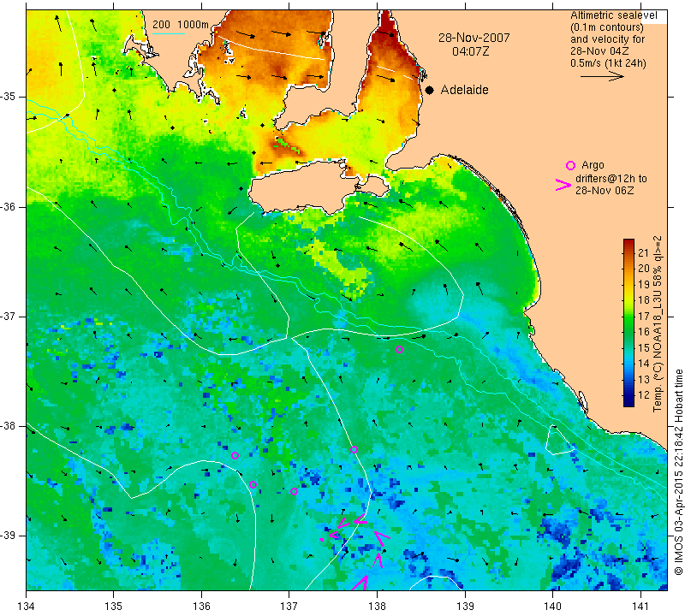The width and height of the screenshot is (685, 616).
Task: Click the IMOS copyright timestamp text
Action: coord(678,472)
